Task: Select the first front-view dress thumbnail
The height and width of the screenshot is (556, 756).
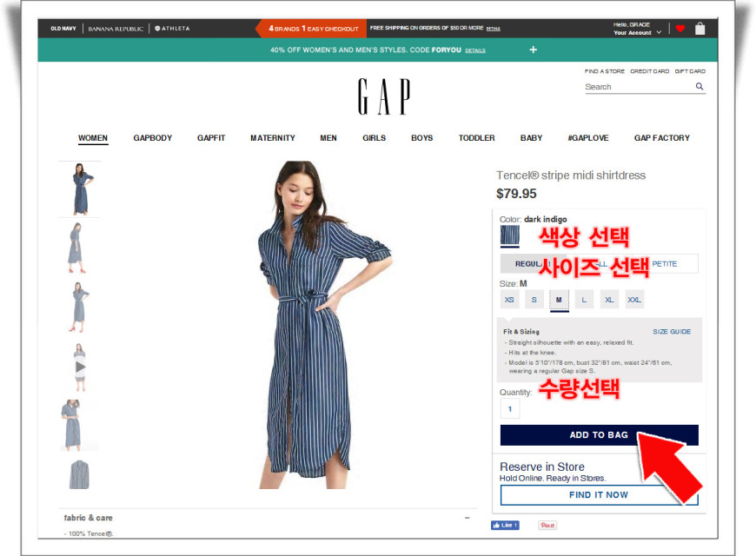Action: (81, 189)
